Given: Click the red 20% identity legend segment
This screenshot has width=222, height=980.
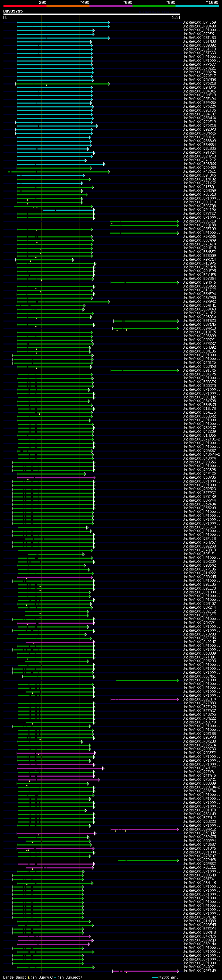Looking at the screenshot, I should pyautogui.click(x=25, y=6).
